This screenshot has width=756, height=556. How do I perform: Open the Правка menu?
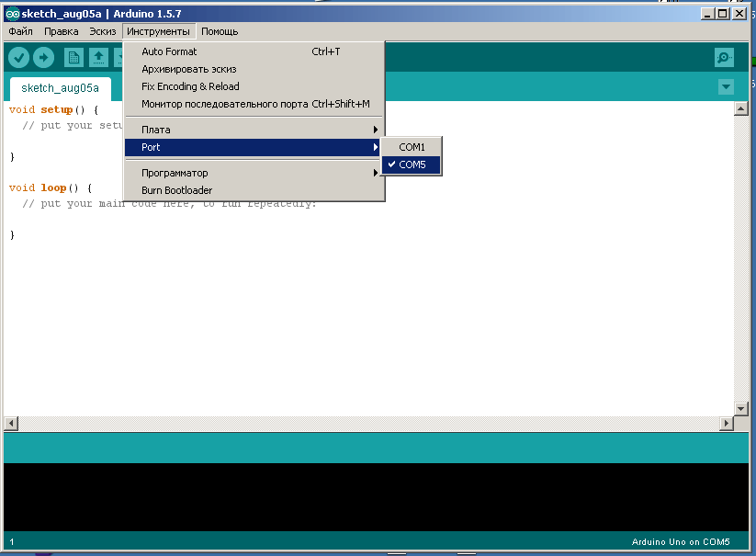(62, 32)
